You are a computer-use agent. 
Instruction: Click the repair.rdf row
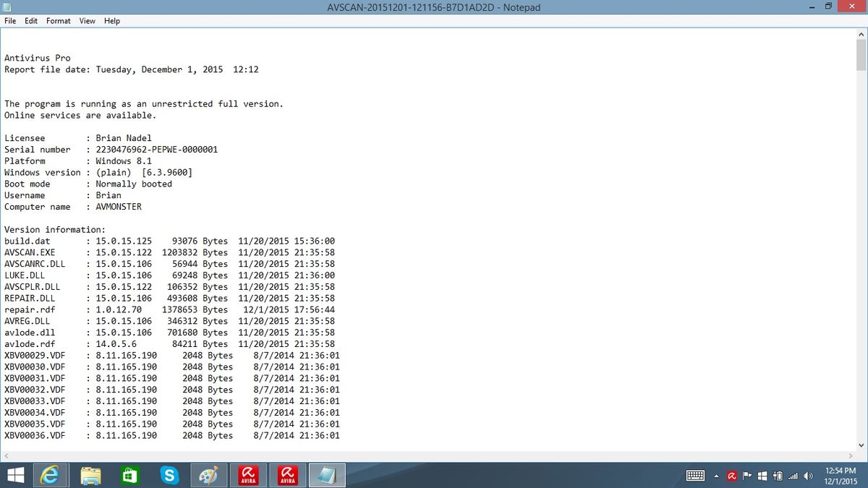(x=170, y=309)
